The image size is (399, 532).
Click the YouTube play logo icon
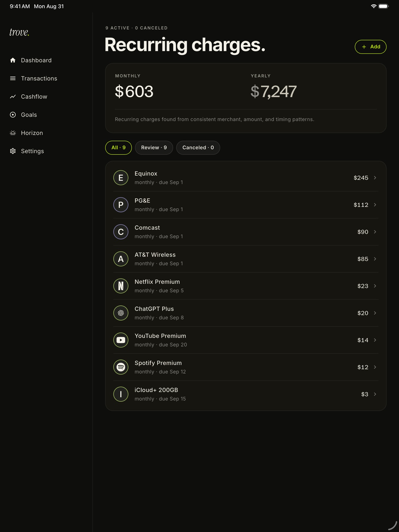(121, 340)
